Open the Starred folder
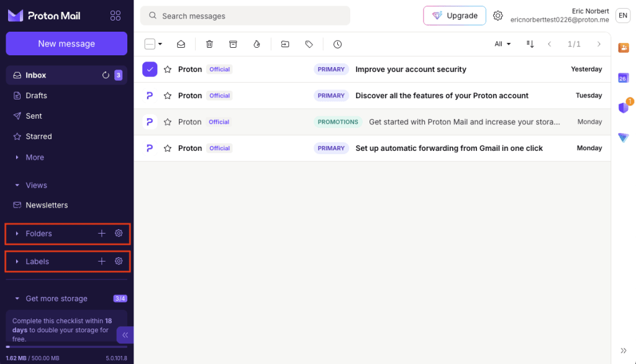The width and height of the screenshot is (636, 364). pos(66,137)
